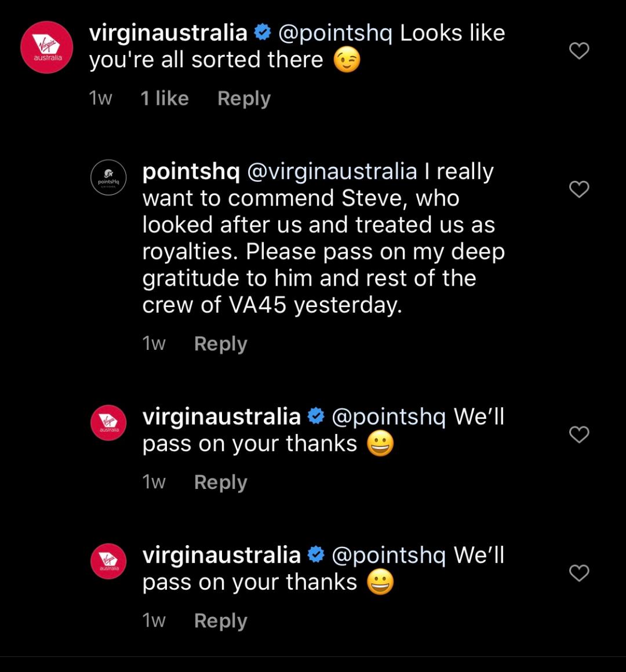Viewport: 626px width, 672px height.
Task: Tap Virgin Australia logo beside the last reply
Action: [x=108, y=561]
